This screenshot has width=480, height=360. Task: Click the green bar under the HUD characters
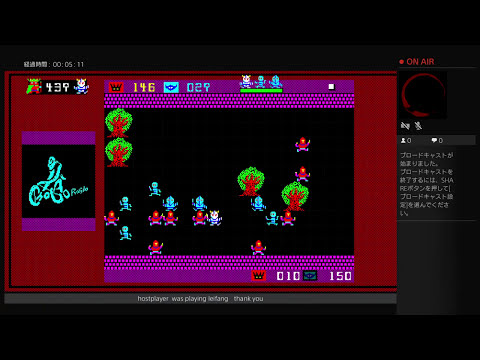click(261, 90)
